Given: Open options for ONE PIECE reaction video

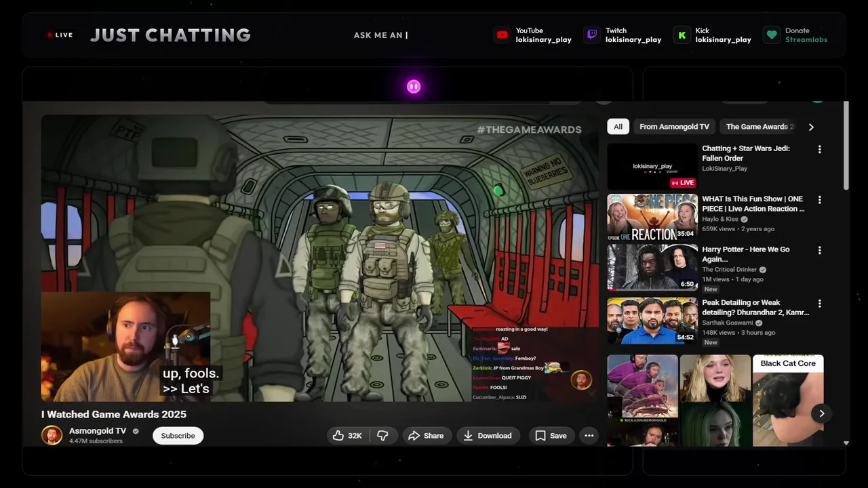Looking at the screenshot, I should (819, 200).
